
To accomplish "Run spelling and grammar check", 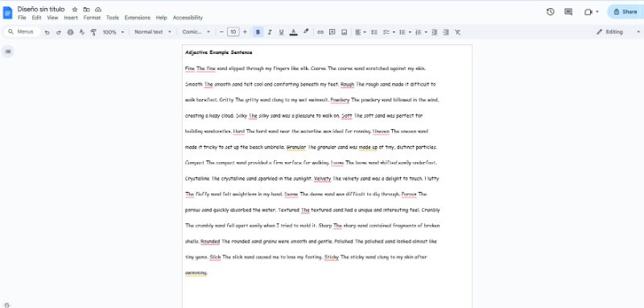I will point(82,32).
